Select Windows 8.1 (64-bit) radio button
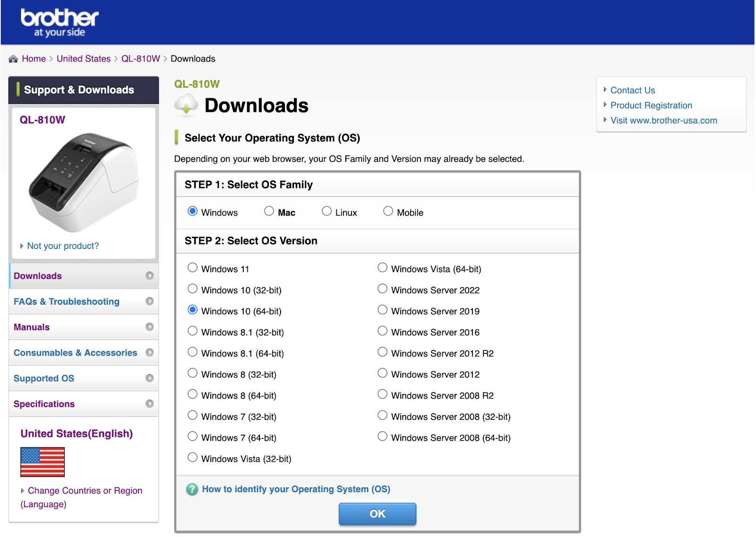The height and width of the screenshot is (537, 756). (192, 352)
